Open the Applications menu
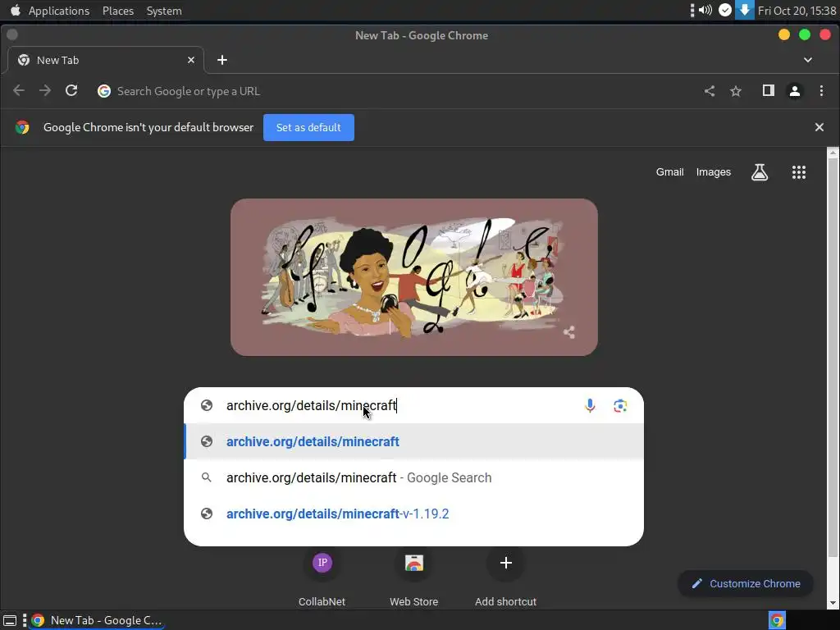This screenshot has width=840, height=630. coord(59,11)
